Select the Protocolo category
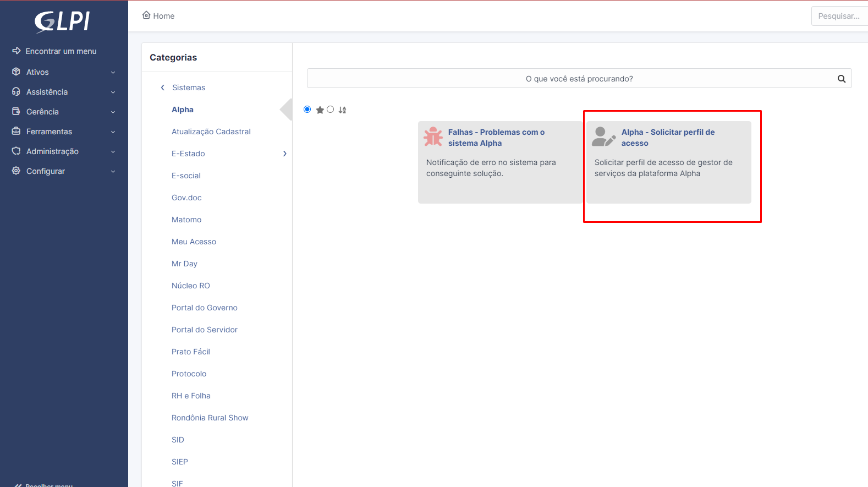Viewport: 868px width, 487px height. tap(189, 374)
